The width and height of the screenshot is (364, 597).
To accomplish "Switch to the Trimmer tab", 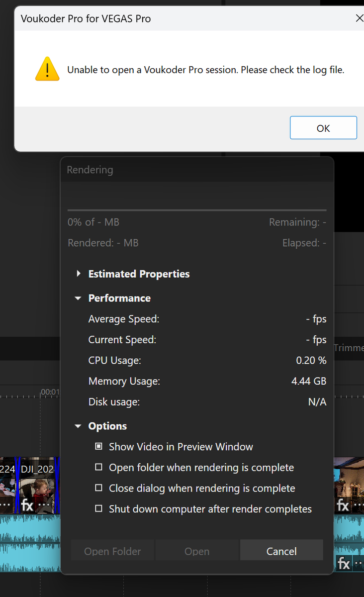I will coord(349,348).
